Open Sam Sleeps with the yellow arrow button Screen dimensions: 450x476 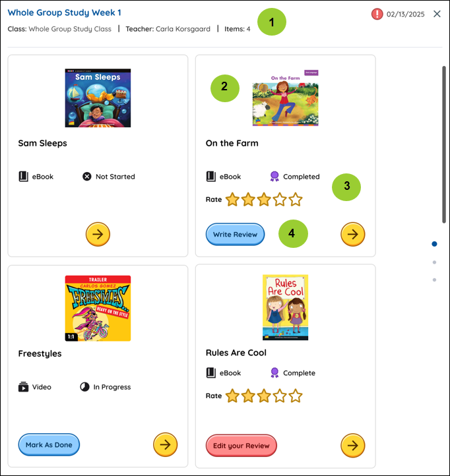coord(98,234)
